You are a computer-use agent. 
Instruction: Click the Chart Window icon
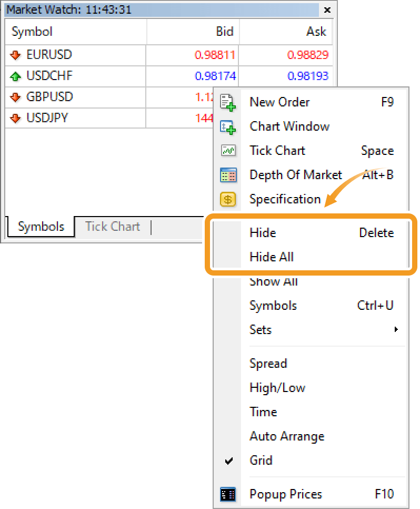pos(228,126)
